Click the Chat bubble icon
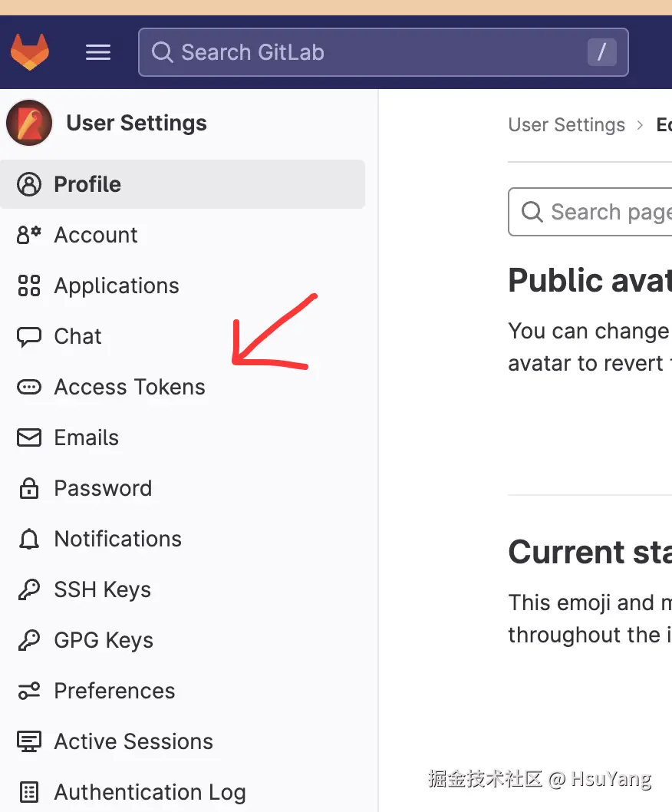 coord(29,336)
